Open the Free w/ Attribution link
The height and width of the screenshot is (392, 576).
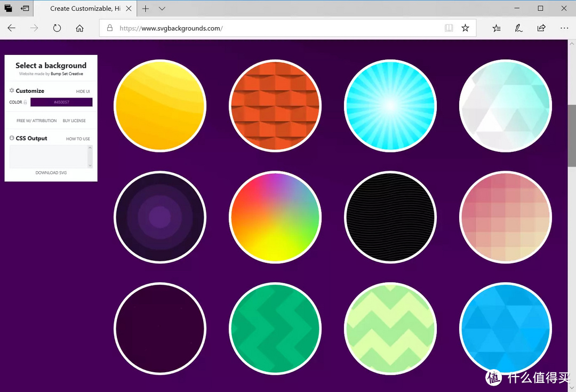coord(36,121)
